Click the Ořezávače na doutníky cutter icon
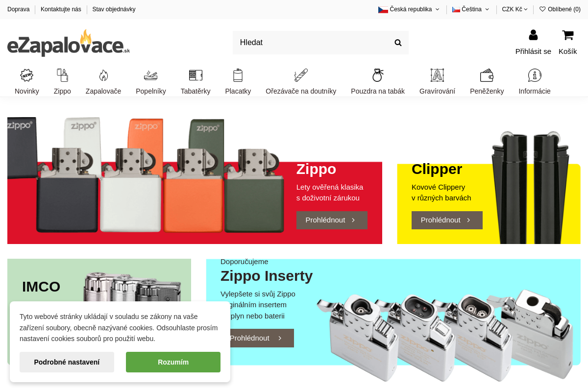The width and height of the screenshot is (588, 392). pos(301,75)
